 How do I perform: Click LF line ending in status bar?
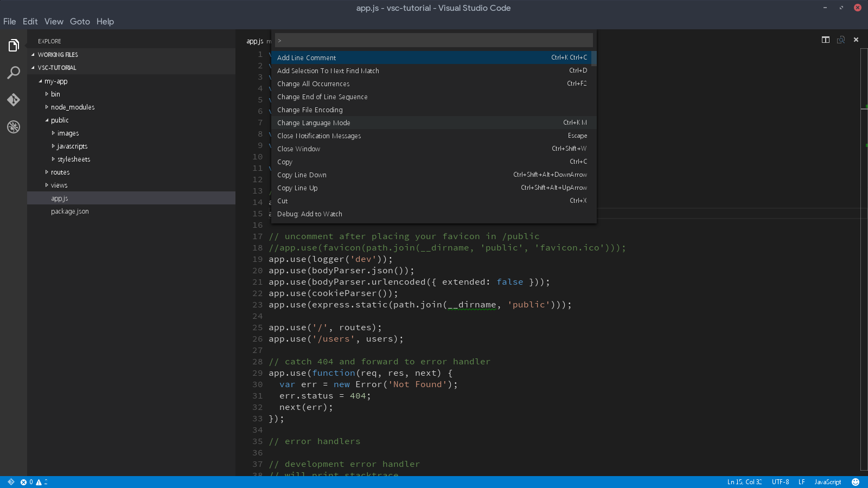(802, 482)
